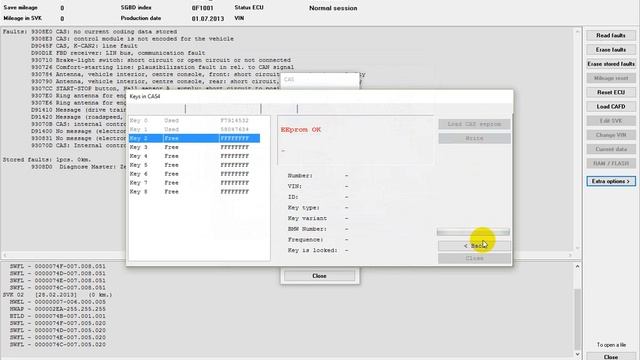The height and width of the screenshot is (360, 640).
Task: Click the Frequence label
Action: (x=305, y=240)
